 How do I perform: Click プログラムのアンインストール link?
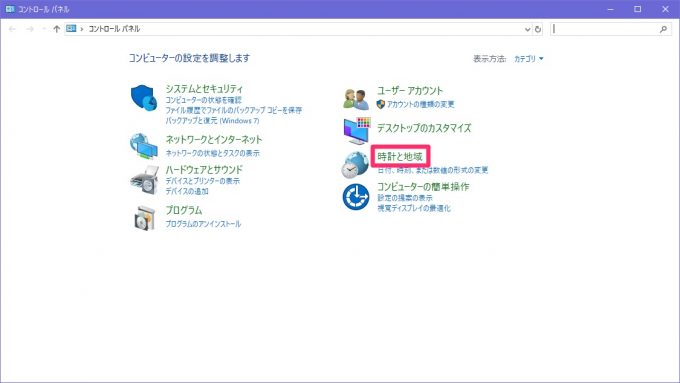(203, 224)
